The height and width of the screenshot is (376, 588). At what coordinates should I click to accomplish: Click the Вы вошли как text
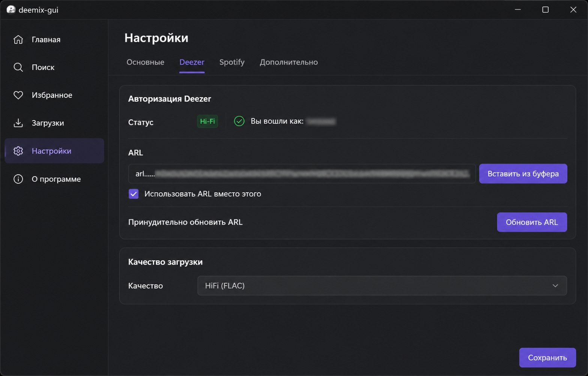[277, 121]
